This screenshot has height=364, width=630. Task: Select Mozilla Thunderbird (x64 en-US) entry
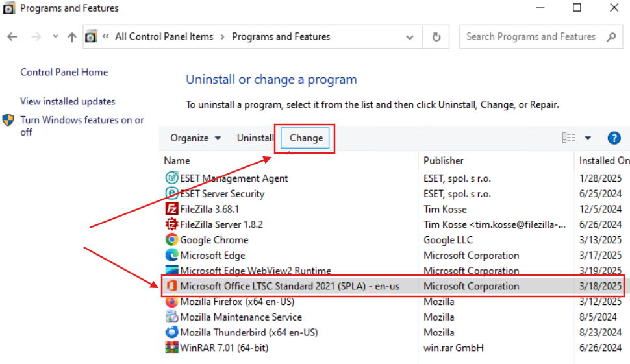pos(249,332)
